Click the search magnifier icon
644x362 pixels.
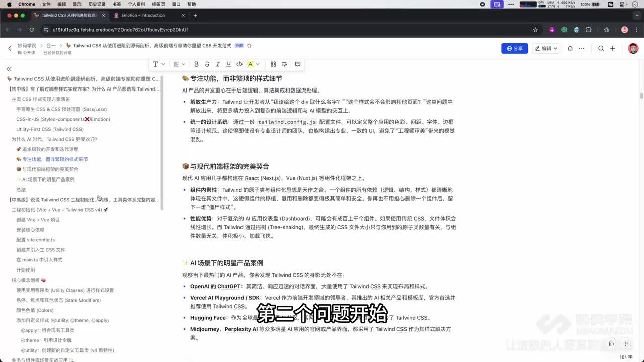601,48
